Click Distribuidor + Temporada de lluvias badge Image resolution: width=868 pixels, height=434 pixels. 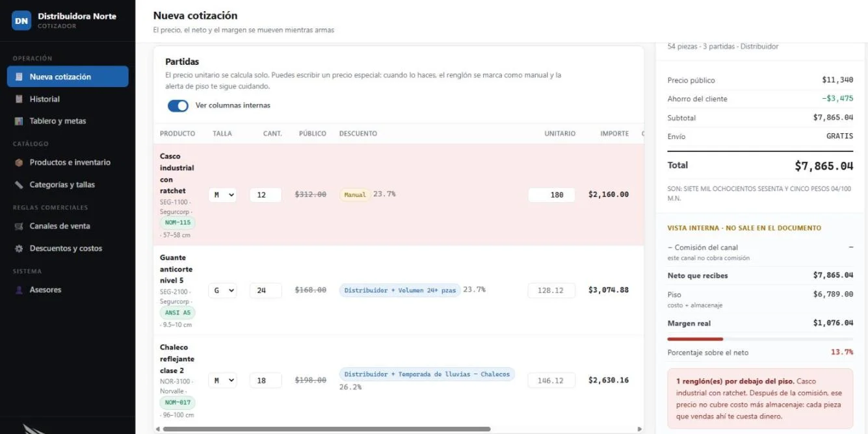(427, 374)
